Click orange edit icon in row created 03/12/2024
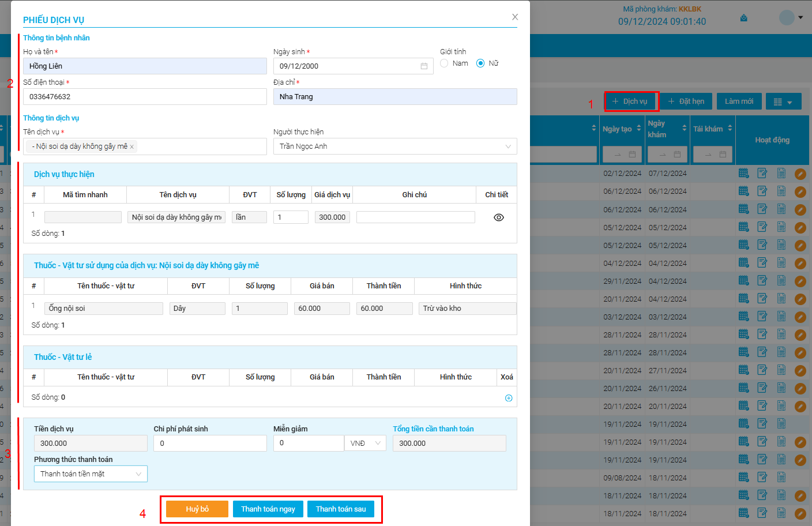Screen dimensions: 812x526 (800, 317)
